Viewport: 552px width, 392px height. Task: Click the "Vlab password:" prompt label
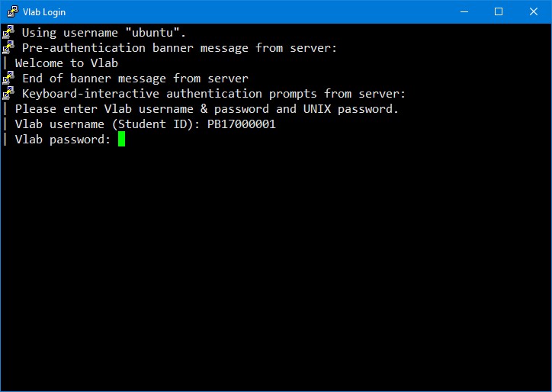[63, 140]
